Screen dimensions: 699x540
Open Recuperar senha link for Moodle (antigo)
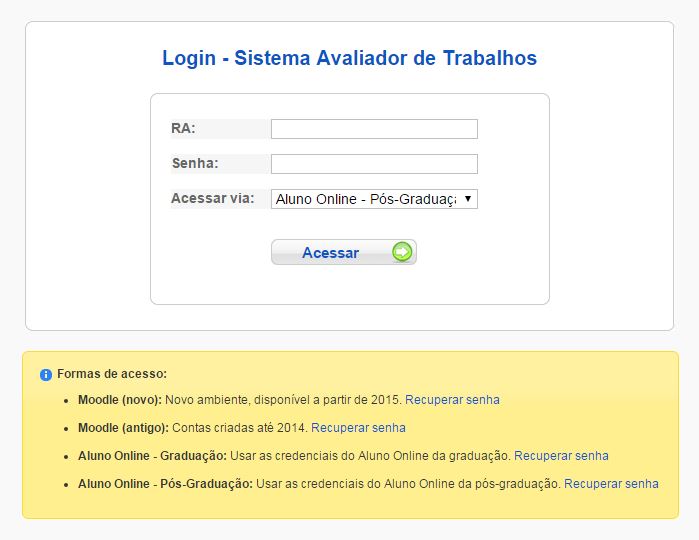click(358, 428)
